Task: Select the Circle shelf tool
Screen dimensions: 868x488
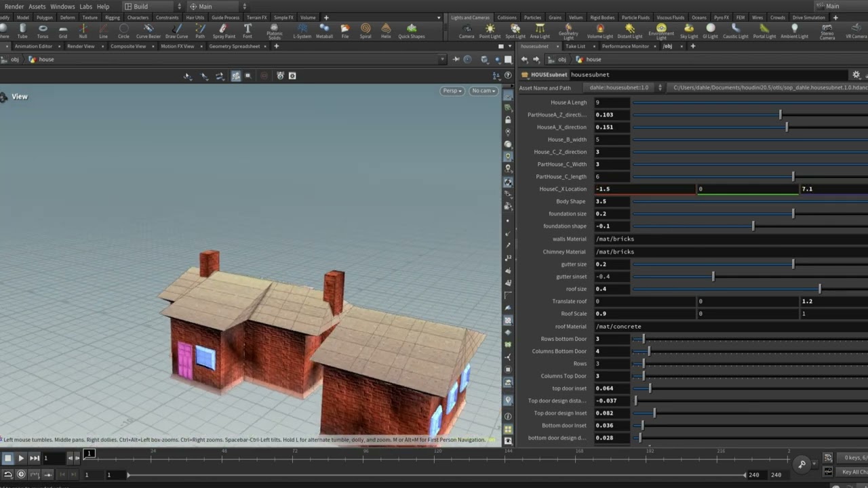Action: tap(123, 30)
